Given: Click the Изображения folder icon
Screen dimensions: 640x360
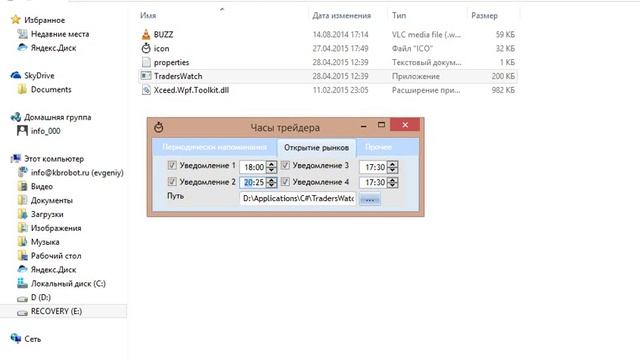Looking at the screenshot, I should [x=22, y=228].
